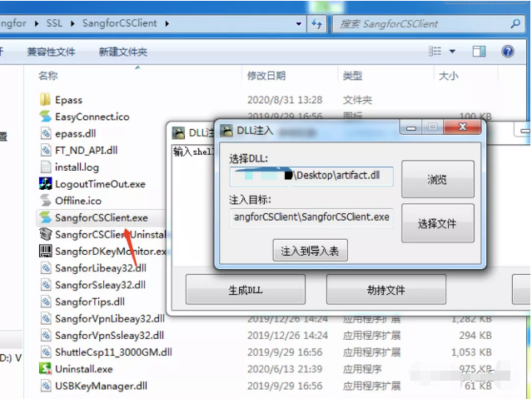Sort by the 名称 column header
532x414 pixels.
[47, 76]
